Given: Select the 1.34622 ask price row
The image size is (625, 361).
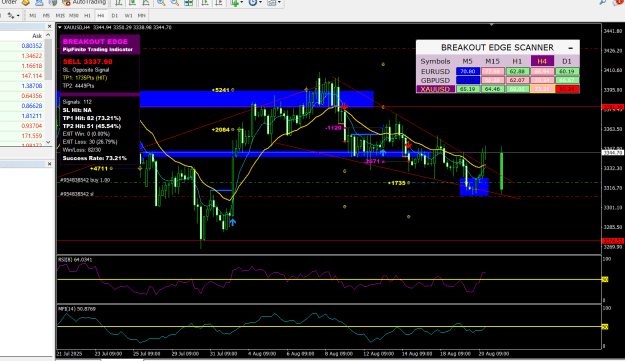Looking at the screenshot, I should coord(22,56).
